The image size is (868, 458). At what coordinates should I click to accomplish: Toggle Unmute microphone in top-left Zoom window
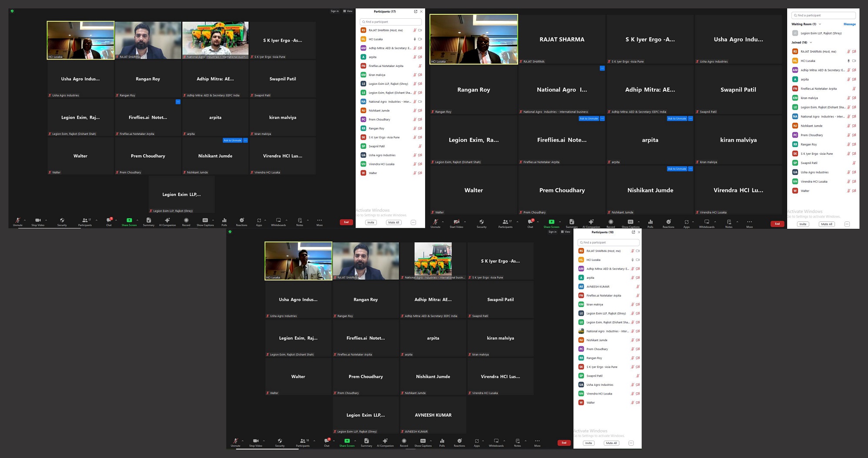click(17, 222)
